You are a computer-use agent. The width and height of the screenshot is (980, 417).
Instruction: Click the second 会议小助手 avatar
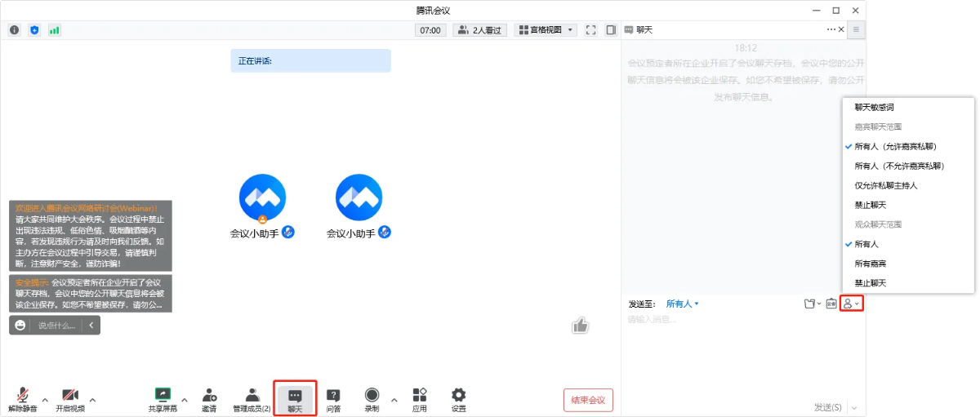[359, 197]
